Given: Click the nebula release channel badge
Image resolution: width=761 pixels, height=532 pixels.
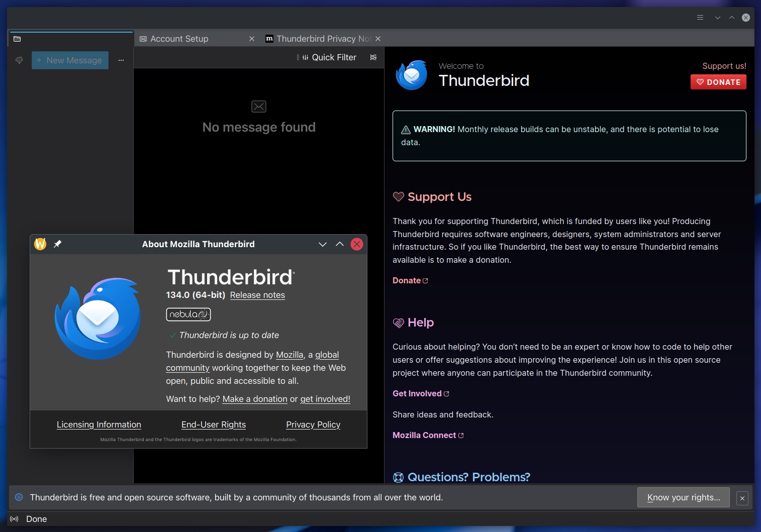Looking at the screenshot, I should [x=188, y=314].
